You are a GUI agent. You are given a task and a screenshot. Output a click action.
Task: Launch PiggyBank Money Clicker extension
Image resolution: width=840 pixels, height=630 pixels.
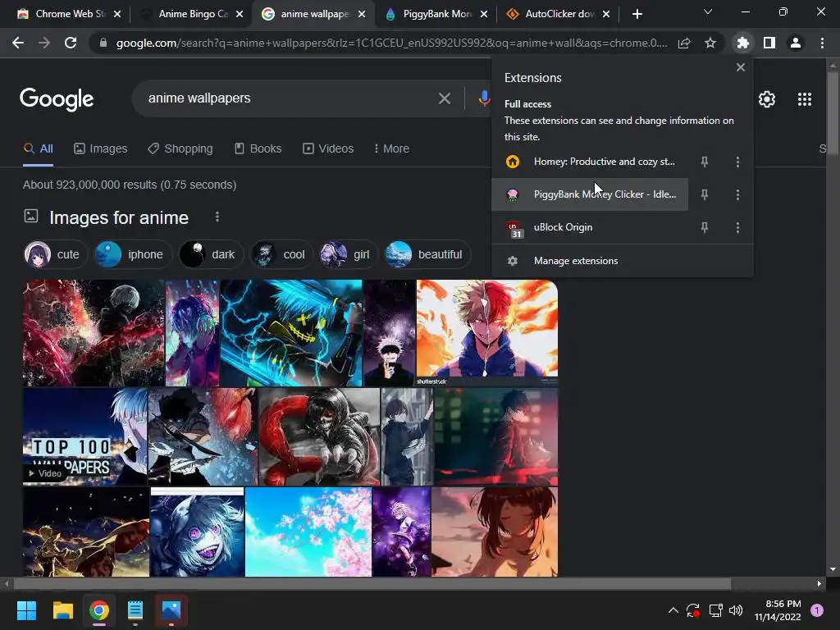590,194
